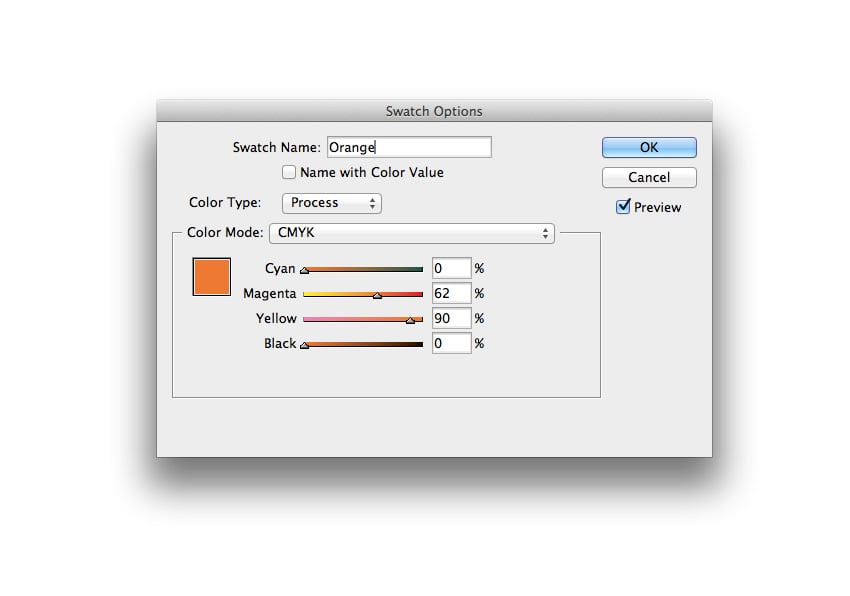Viewport: 850px width, 596px height.
Task: Enable Name with Color Value checkbox
Action: [x=289, y=172]
